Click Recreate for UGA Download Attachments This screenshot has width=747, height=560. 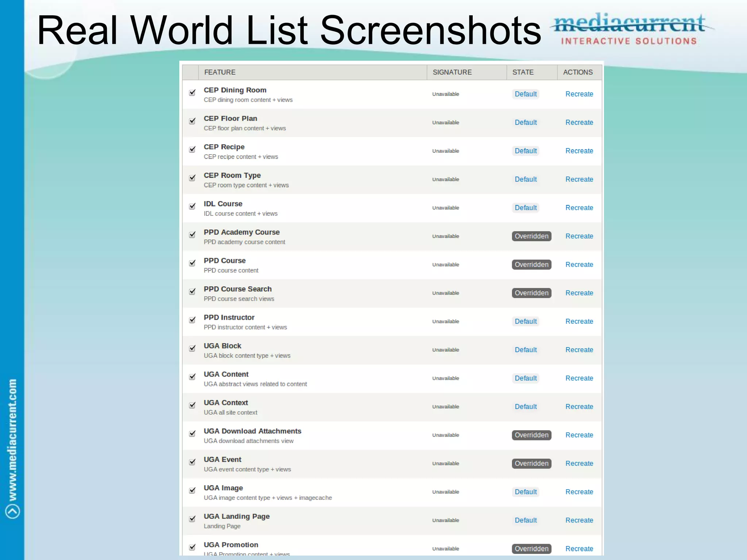[579, 435]
